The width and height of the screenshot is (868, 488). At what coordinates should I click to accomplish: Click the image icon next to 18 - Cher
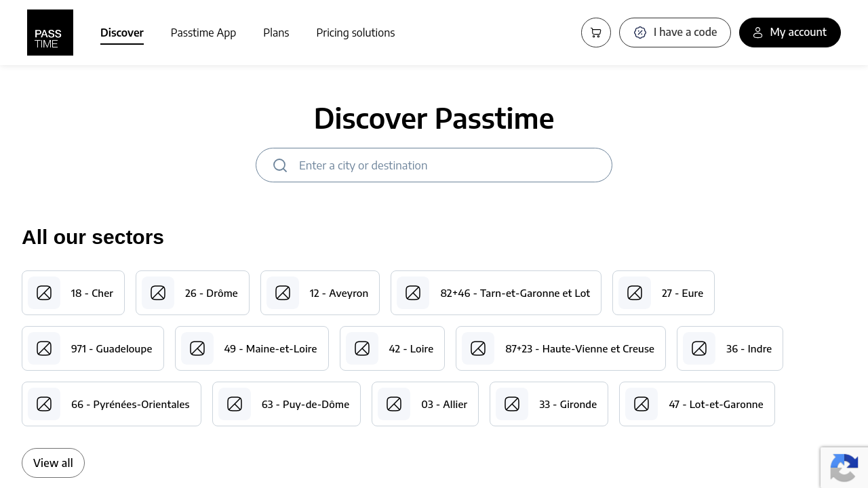pos(44,293)
